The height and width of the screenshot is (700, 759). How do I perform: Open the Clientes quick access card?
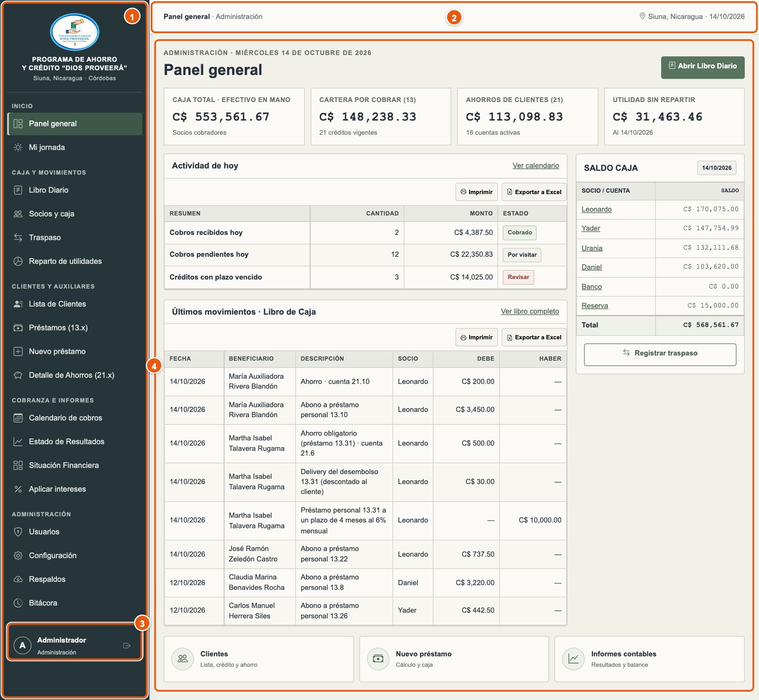click(x=259, y=659)
